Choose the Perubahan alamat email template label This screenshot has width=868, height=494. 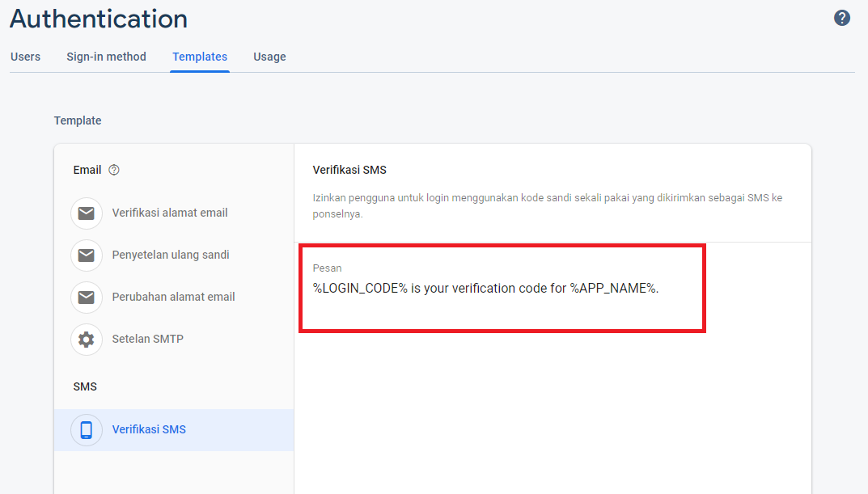click(x=173, y=297)
